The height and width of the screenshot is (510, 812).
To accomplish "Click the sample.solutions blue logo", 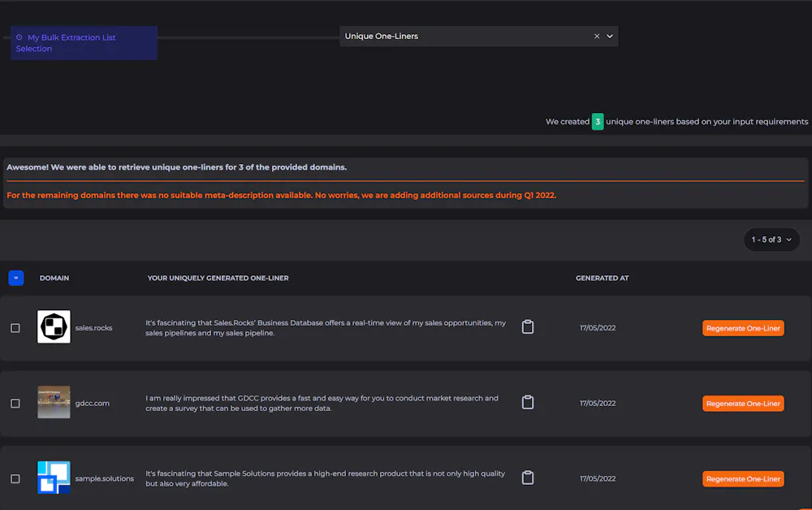I will 54,478.
